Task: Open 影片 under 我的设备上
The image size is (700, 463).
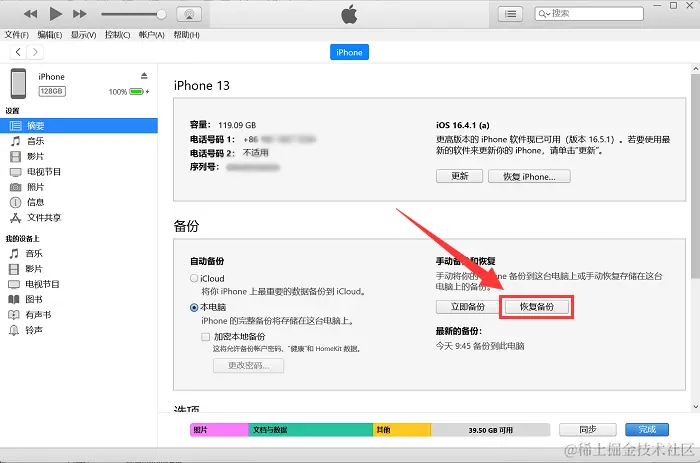Action: [x=79, y=269]
